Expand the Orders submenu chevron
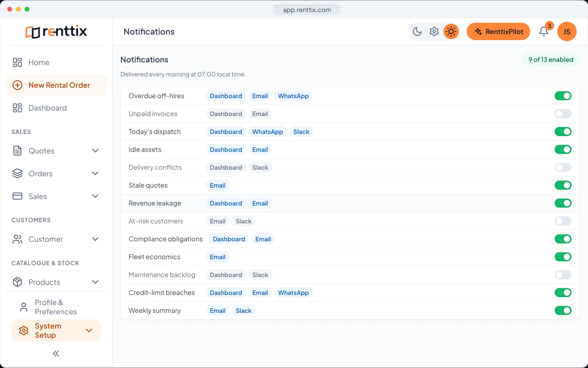 [x=95, y=174]
